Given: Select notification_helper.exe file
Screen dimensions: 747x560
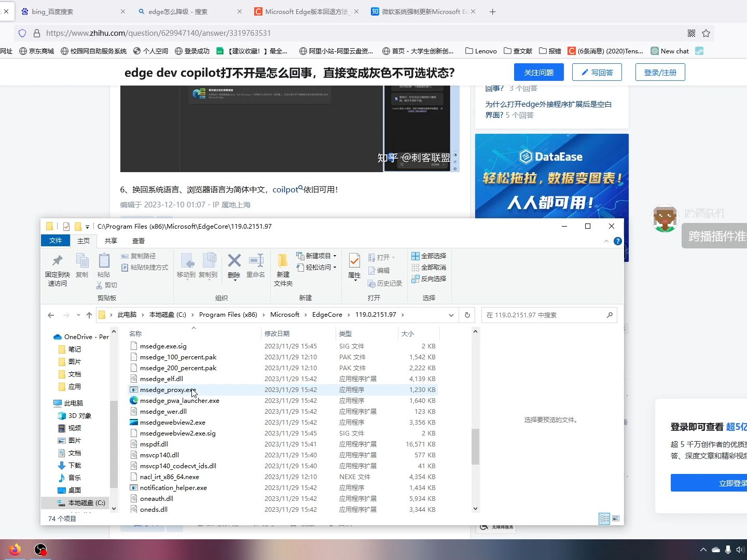Looking at the screenshot, I should tap(283, 488).
